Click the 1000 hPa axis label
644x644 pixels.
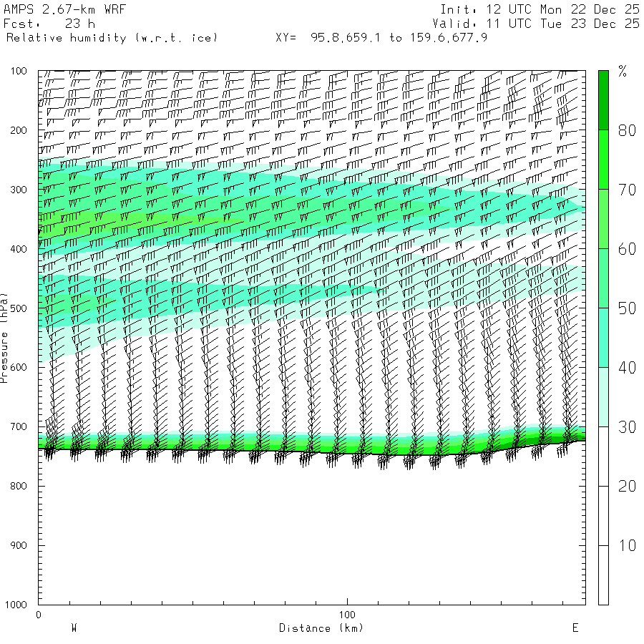pyautogui.click(x=16, y=605)
